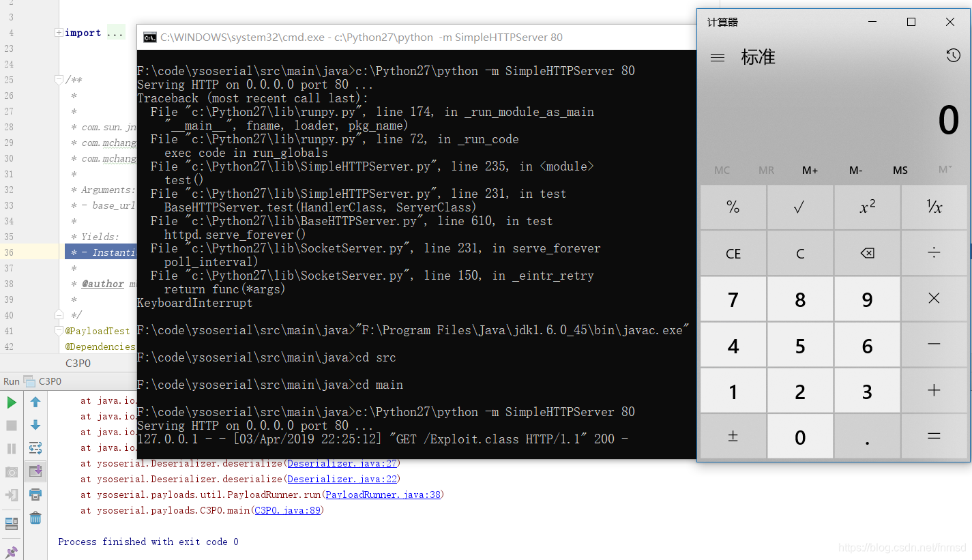Click the equals key on calculator

click(x=934, y=437)
